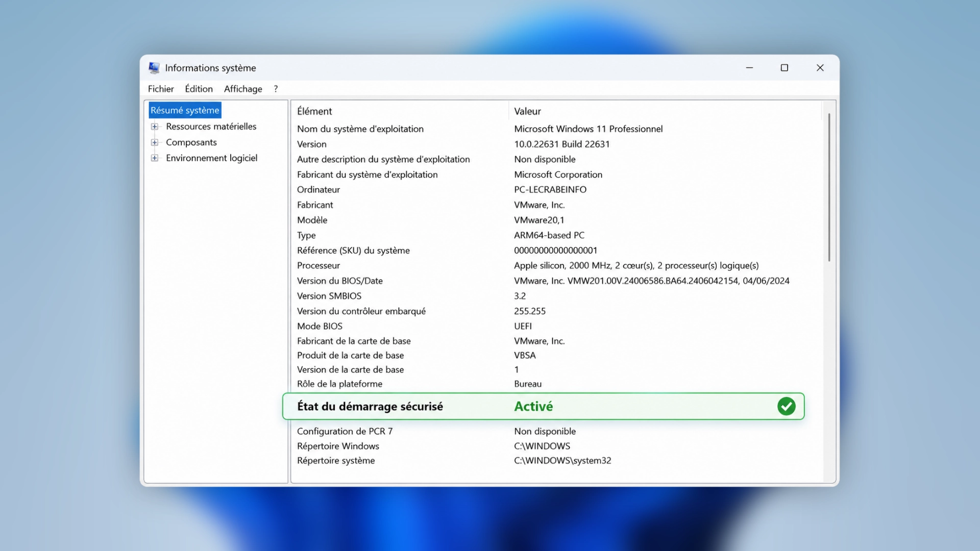Expand the Composants node
The image size is (980, 551).
click(154, 142)
